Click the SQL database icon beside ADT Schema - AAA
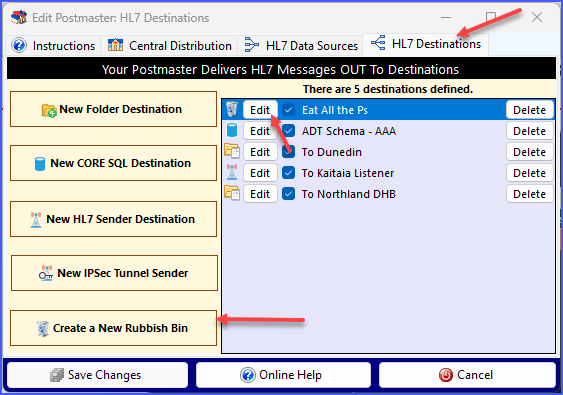The image size is (563, 395). [232, 130]
